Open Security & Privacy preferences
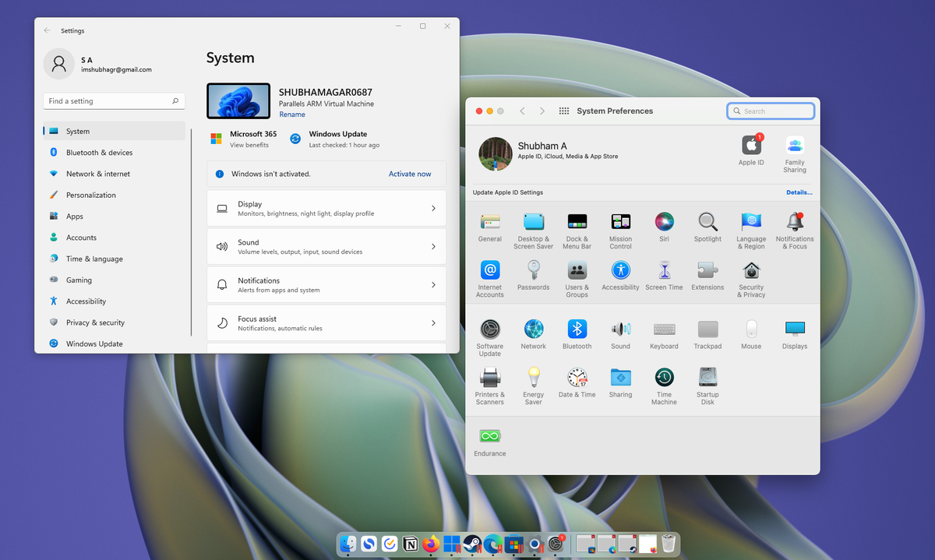This screenshot has width=935, height=560. [x=750, y=273]
